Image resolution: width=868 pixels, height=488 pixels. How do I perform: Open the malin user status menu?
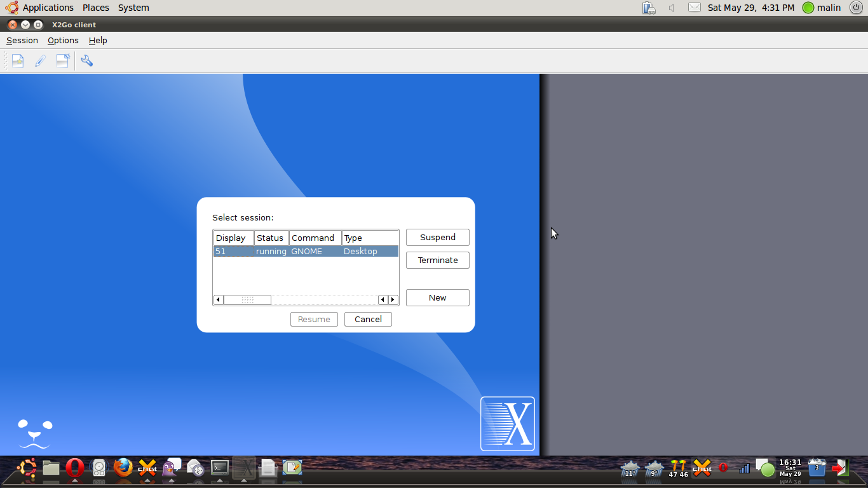point(822,8)
